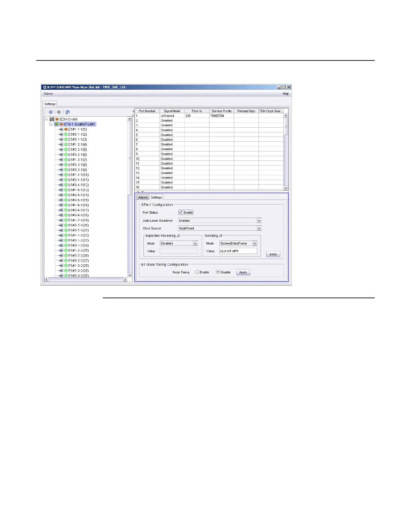Screen dimensions: 411x532
Task: Collapse the STM-1 Slot#6/Port#1 tree node
Action: coord(51,124)
